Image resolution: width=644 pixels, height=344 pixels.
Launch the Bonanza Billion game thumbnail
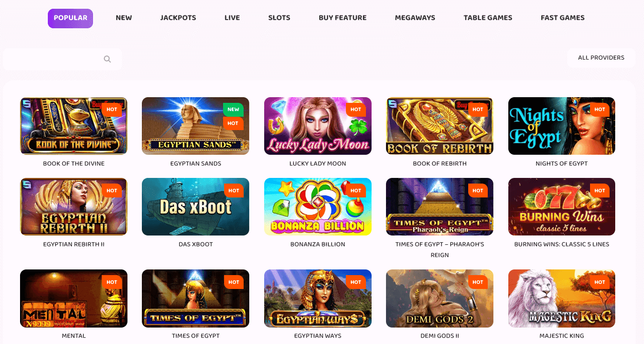point(318,207)
